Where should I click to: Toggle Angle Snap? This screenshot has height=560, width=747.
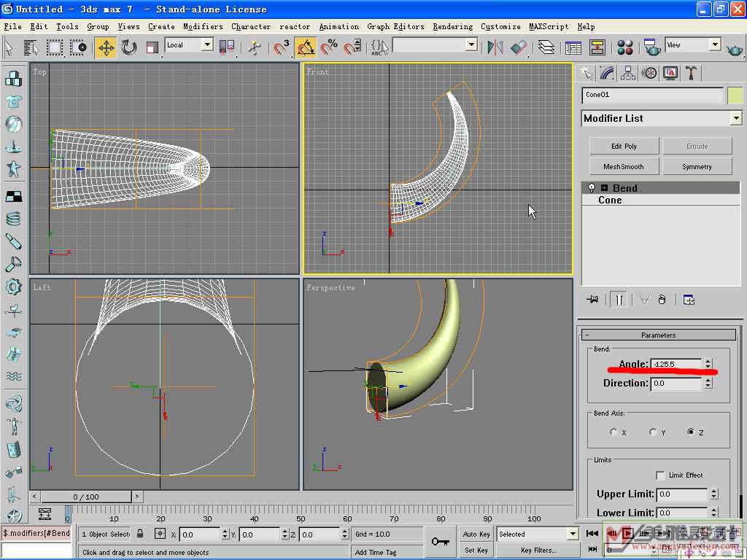coord(306,47)
